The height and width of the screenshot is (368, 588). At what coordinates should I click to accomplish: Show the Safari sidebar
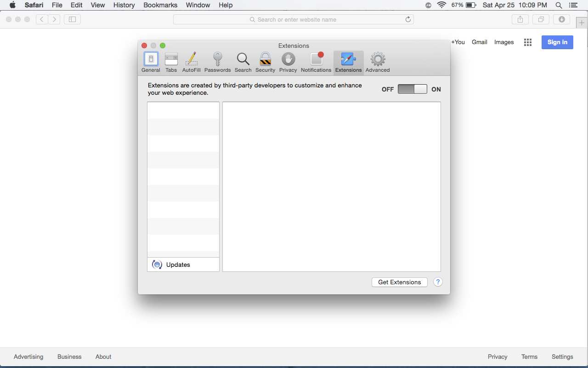pyautogui.click(x=72, y=19)
